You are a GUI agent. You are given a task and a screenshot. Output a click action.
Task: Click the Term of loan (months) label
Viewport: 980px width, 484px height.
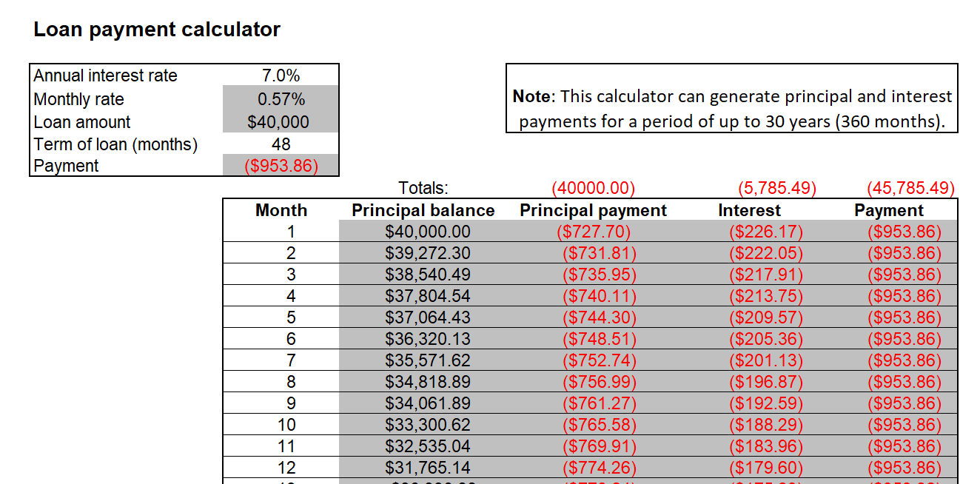(115, 144)
